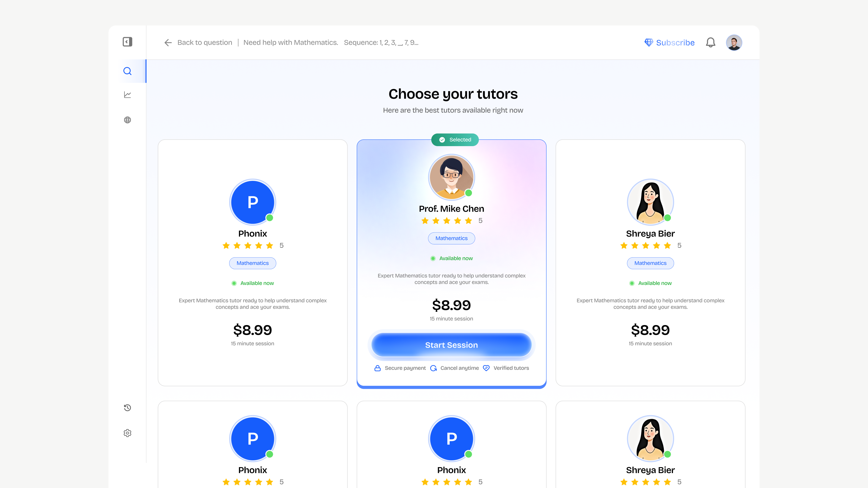
Task: Click the back arrow icon
Action: (x=168, y=43)
